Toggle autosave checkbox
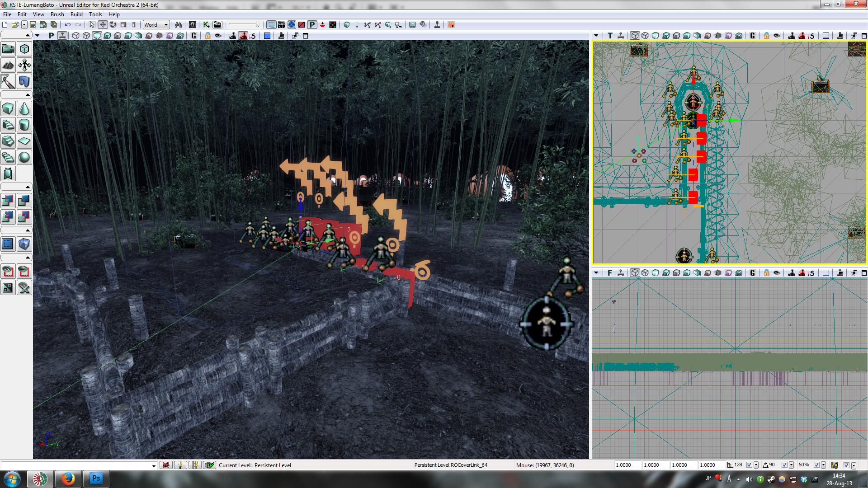Screen dimensions: 868x488 [x=847, y=465]
